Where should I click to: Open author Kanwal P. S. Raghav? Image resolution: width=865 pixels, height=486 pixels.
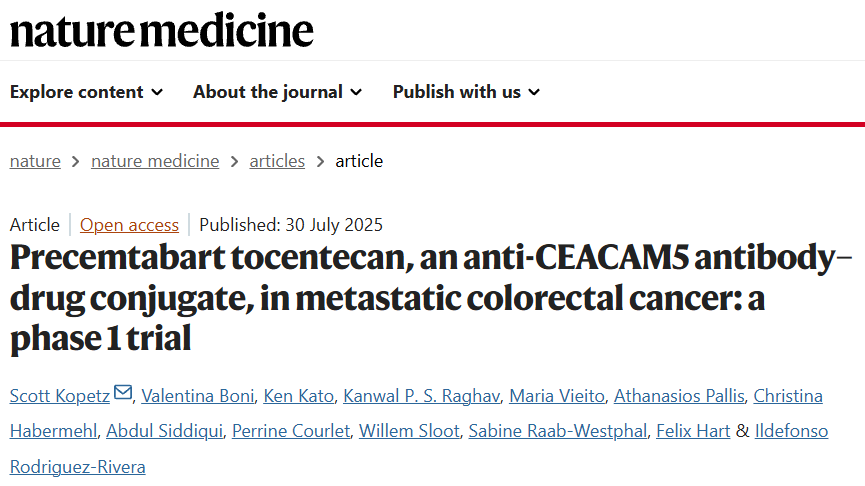[x=421, y=396]
